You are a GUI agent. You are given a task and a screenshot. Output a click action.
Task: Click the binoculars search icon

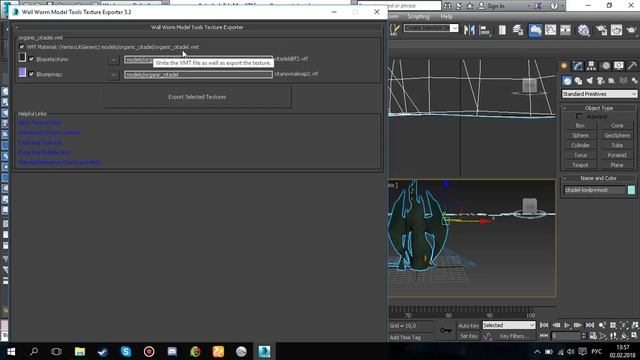[x=448, y=6]
